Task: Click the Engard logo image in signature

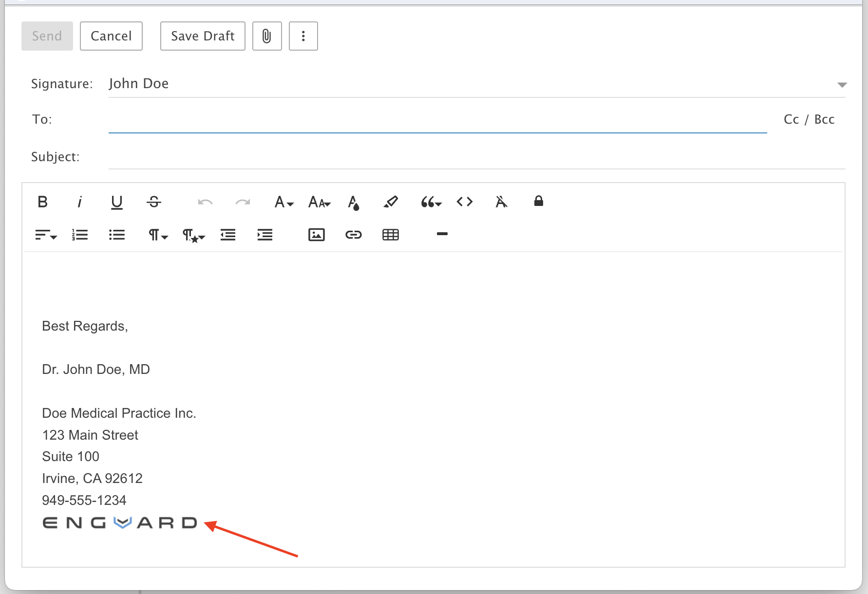Action: (120, 523)
